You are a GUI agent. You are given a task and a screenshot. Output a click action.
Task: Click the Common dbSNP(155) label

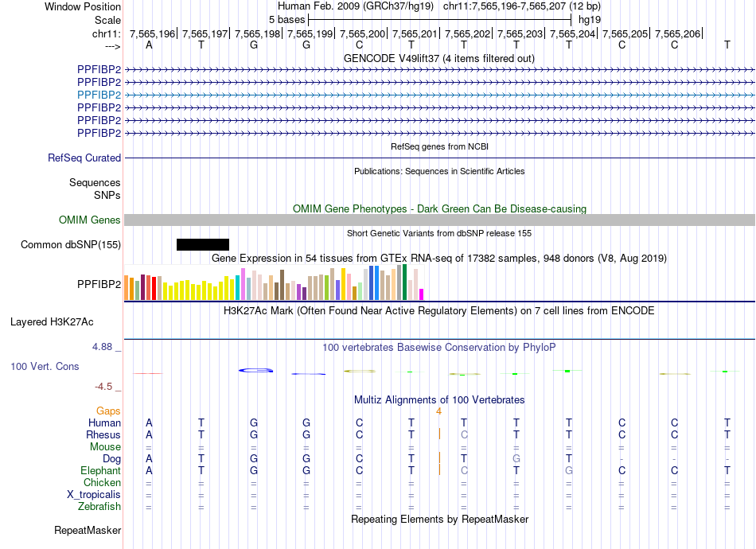coord(70,245)
